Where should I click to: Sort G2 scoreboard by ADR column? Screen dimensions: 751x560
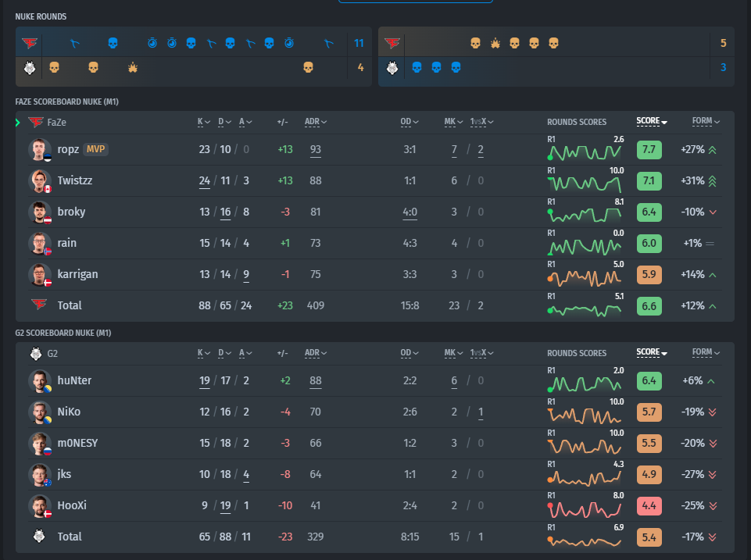316,353
